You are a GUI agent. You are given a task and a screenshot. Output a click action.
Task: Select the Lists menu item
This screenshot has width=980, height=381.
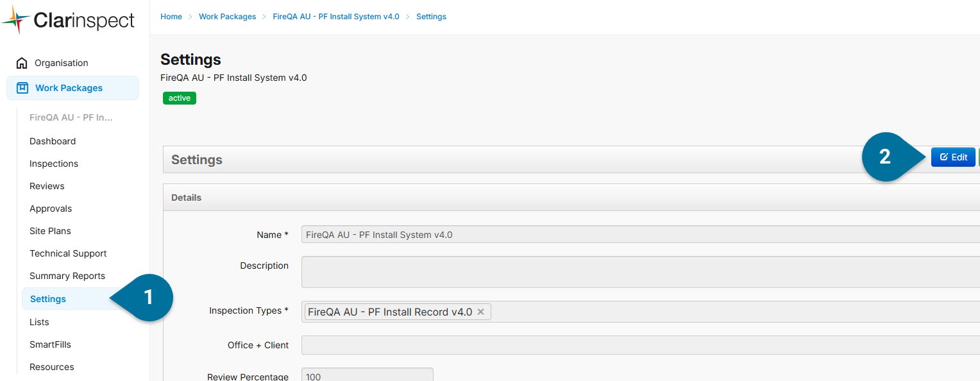pos(39,322)
